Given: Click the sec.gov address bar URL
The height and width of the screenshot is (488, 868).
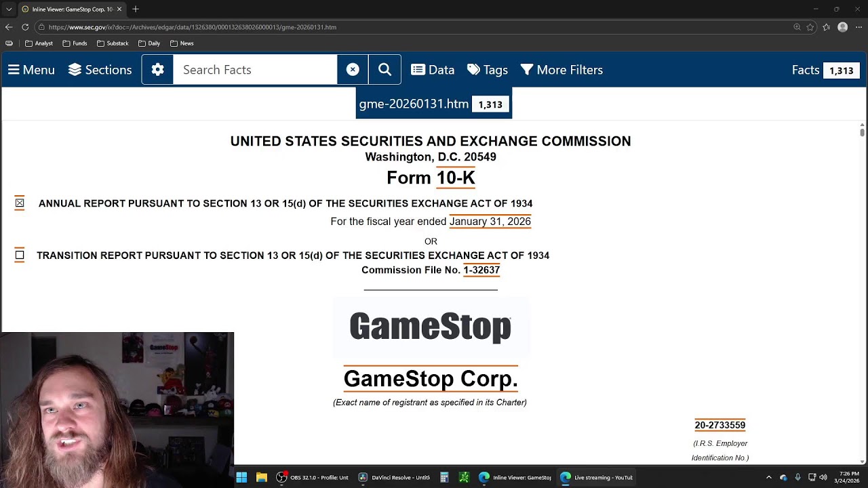Looking at the screenshot, I should click(x=193, y=27).
